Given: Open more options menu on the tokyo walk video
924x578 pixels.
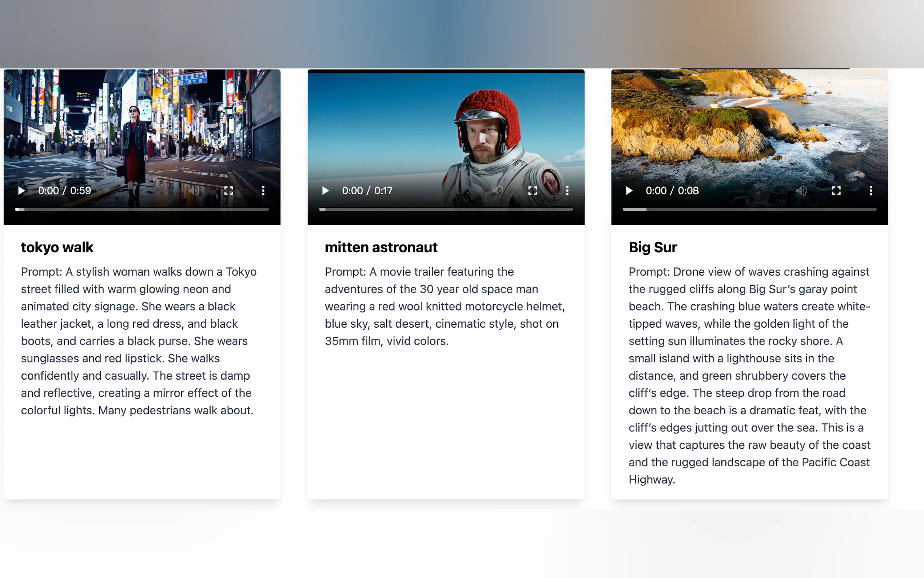Looking at the screenshot, I should click(x=263, y=191).
